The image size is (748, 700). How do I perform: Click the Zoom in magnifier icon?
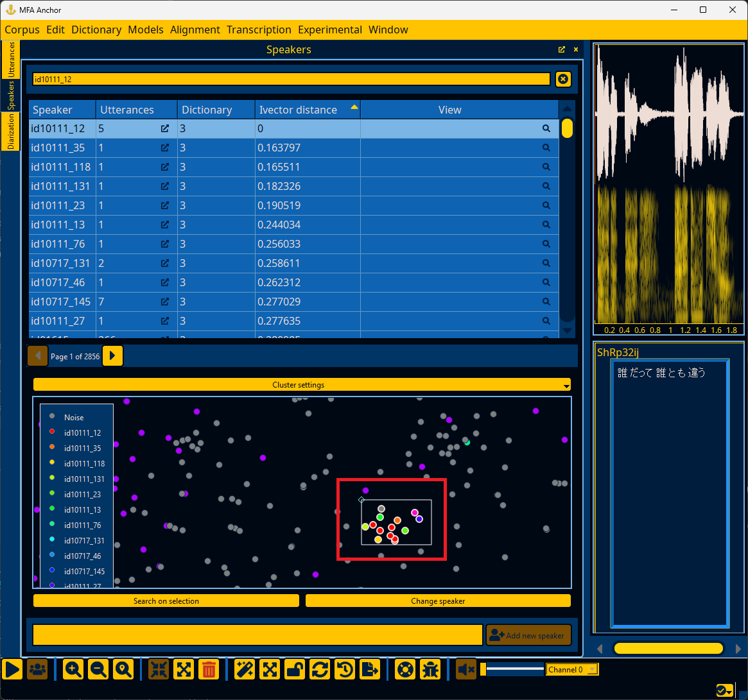click(x=73, y=669)
